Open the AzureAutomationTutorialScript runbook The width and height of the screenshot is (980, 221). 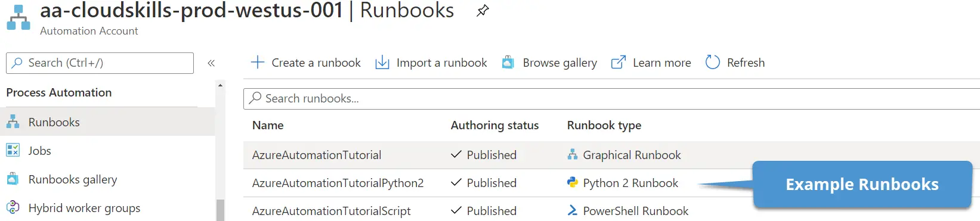[x=332, y=211]
